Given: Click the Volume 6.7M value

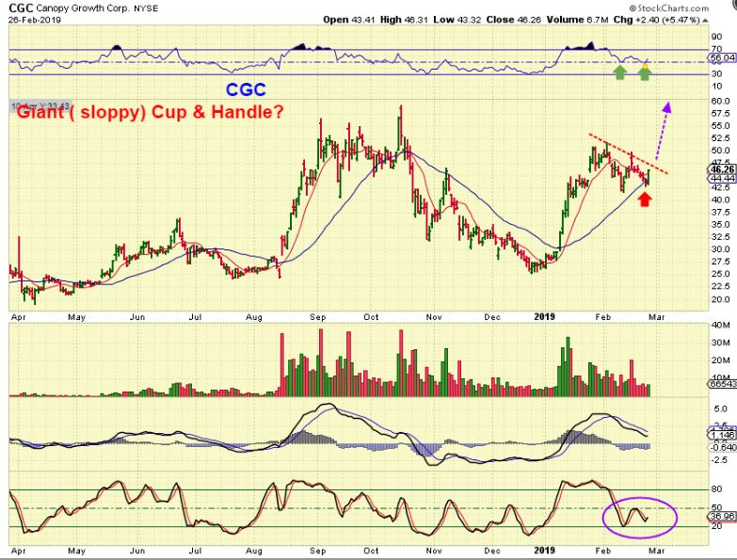Looking at the screenshot, I should [578, 20].
